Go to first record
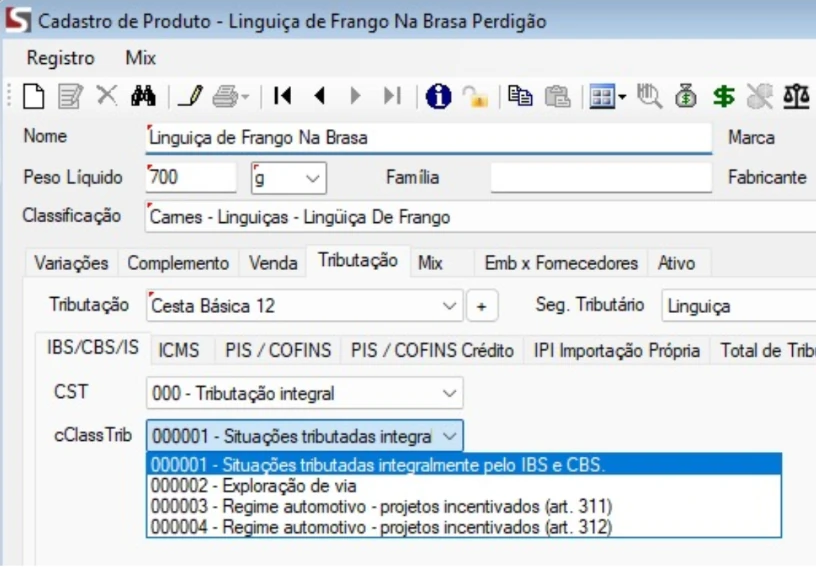816x567 pixels. click(283, 96)
